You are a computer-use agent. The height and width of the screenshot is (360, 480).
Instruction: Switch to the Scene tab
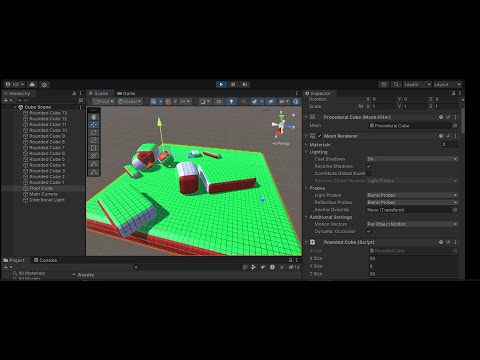(x=99, y=93)
